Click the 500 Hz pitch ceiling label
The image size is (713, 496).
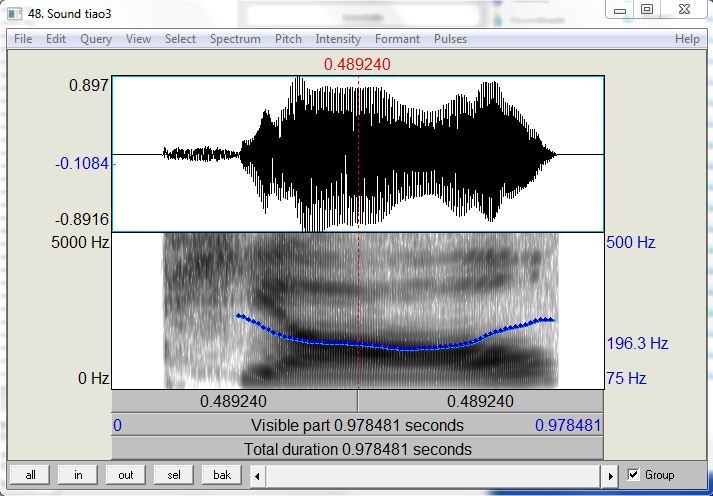pyautogui.click(x=631, y=242)
